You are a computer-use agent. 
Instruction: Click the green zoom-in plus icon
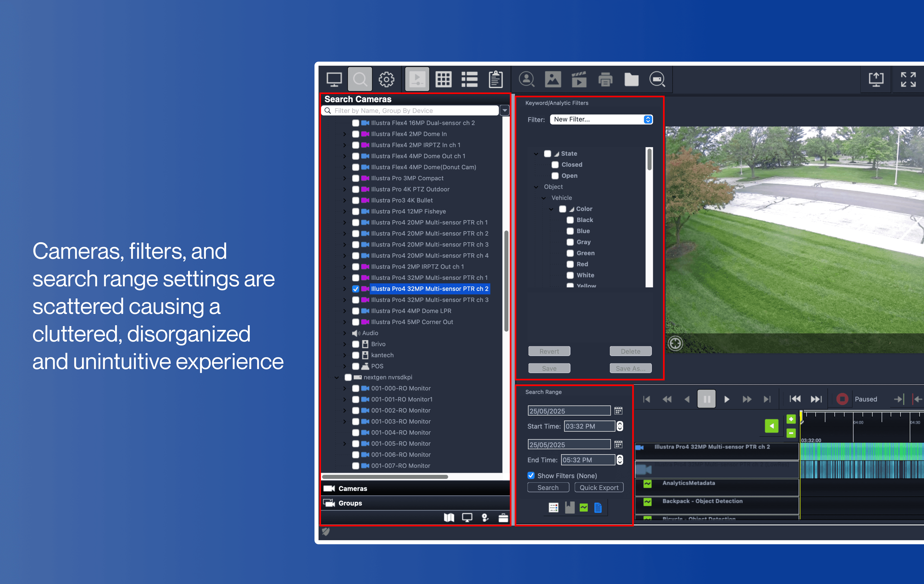click(791, 419)
